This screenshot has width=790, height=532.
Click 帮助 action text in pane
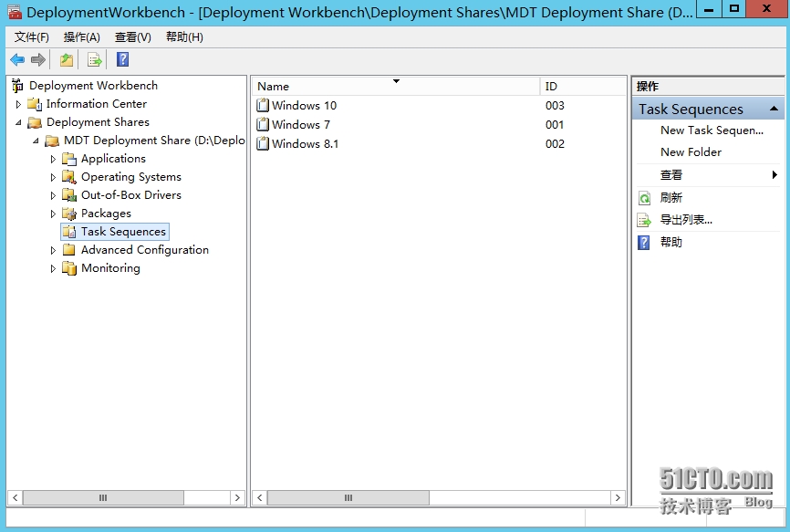pos(671,243)
